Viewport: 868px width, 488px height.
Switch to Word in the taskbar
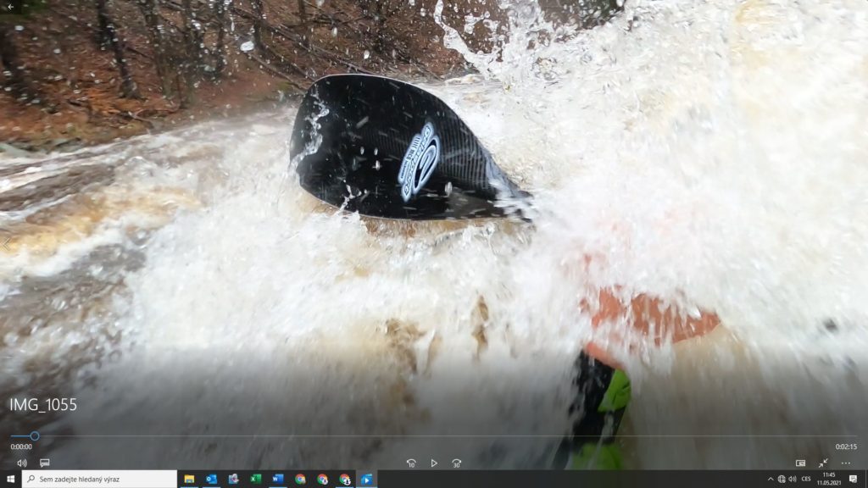click(277, 479)
